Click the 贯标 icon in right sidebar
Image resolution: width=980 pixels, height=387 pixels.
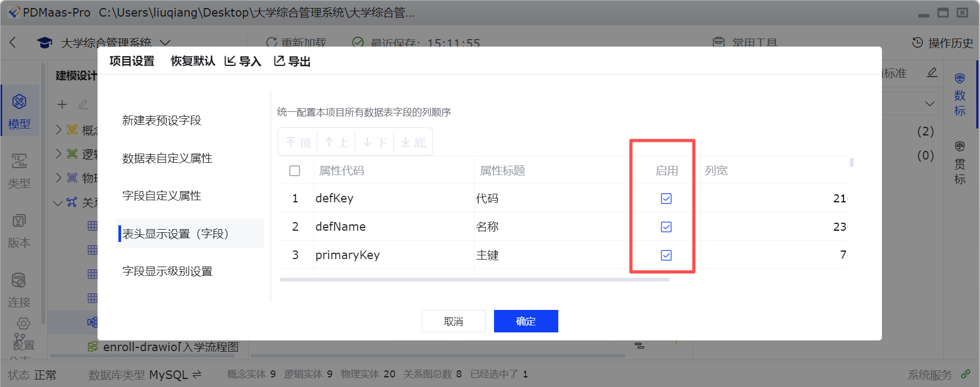(x=960, y=147)
